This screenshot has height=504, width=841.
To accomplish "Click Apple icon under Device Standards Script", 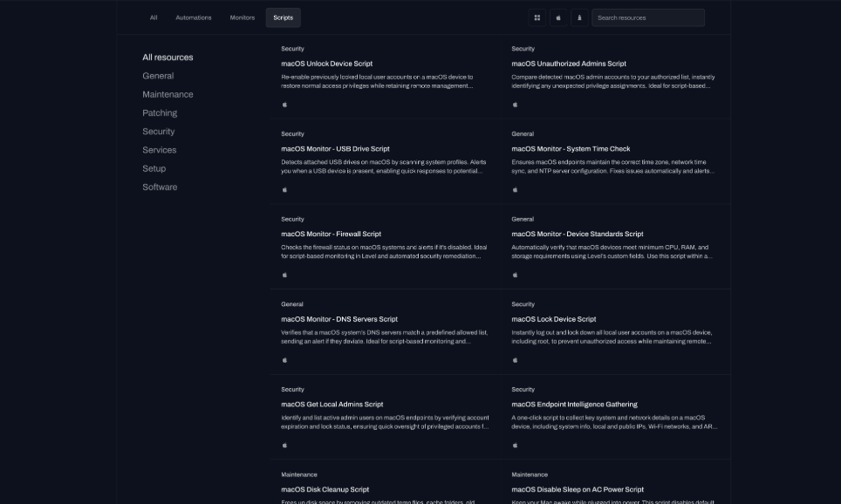I will (515, 275).
